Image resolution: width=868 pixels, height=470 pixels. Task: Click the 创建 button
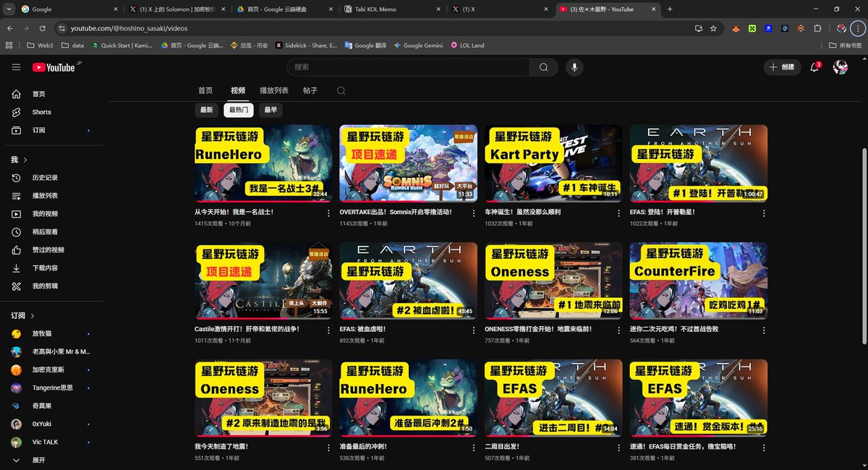782,67
